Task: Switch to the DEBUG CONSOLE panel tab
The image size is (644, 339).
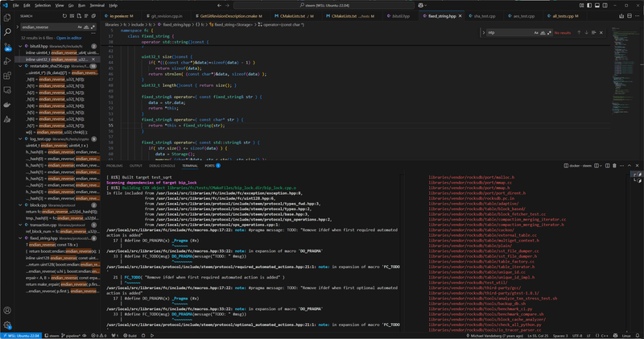Action: coord(162,166)
